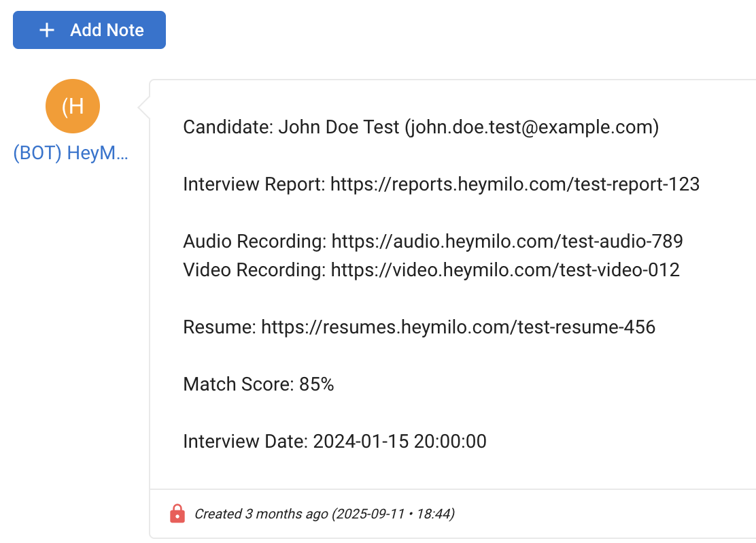Click the note card's speech pointer arrow
This screenshot has height=543, width=756.
pyautogui.click(x=144, y=108)
